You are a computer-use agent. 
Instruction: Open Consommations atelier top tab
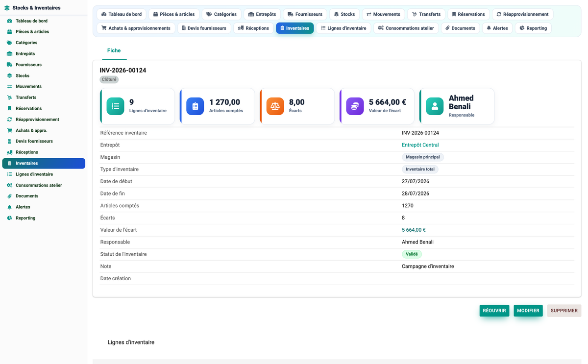(x=406, y=28)
